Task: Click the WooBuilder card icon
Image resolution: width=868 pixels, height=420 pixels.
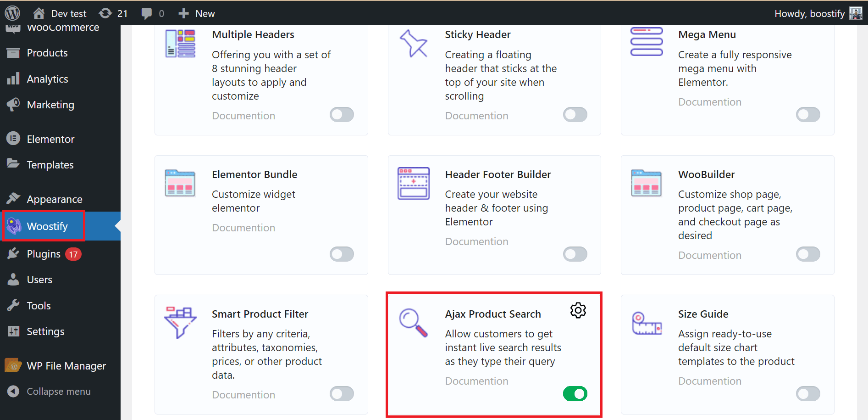Action: [x=647, y=183]
